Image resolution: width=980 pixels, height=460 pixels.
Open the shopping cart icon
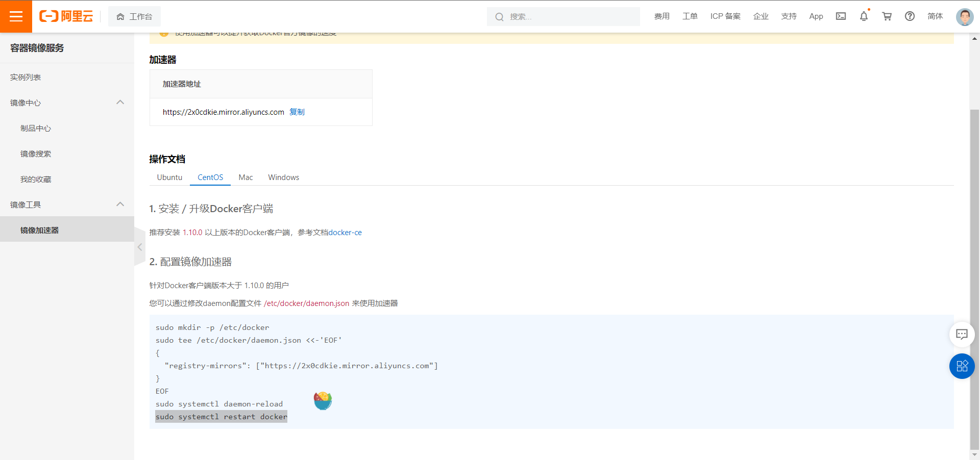[x=887, y=16]
